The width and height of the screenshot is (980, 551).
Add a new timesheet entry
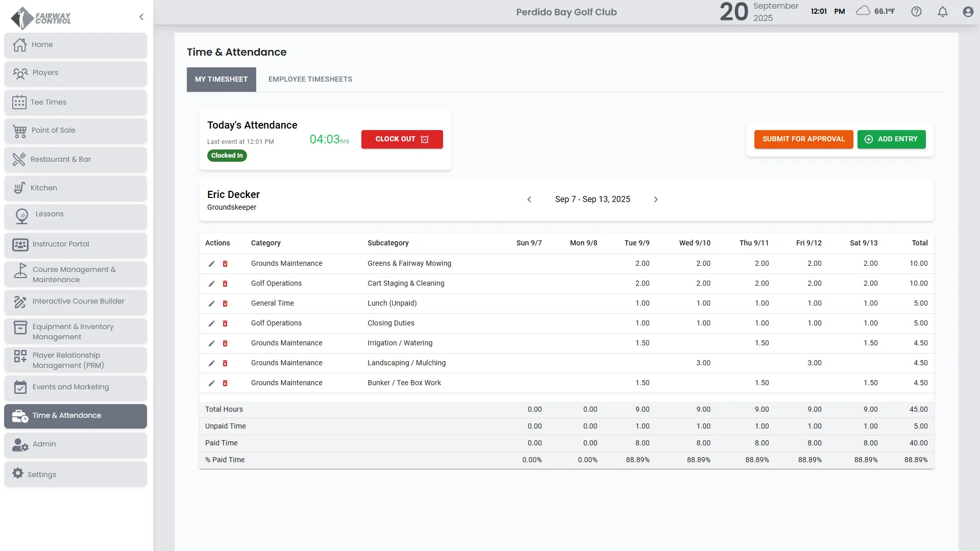pyautogui.click(x=891, y=139)
